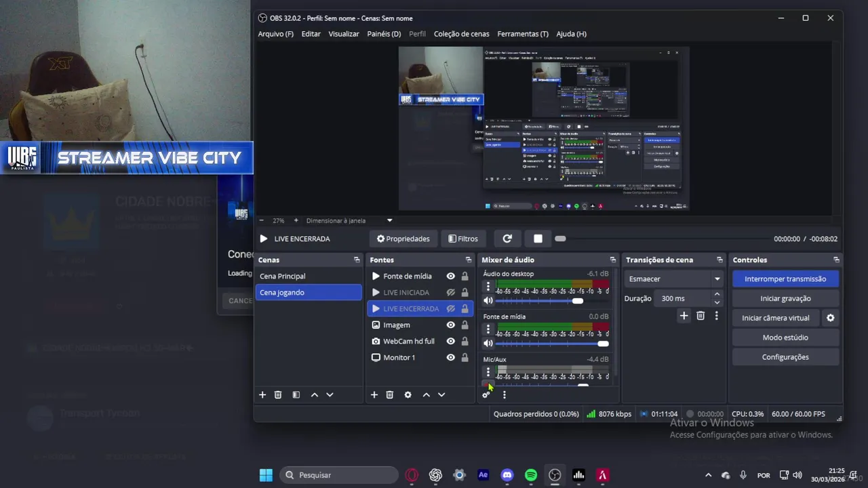
Task: Add a new scene transition
Action: click(684, 316)
